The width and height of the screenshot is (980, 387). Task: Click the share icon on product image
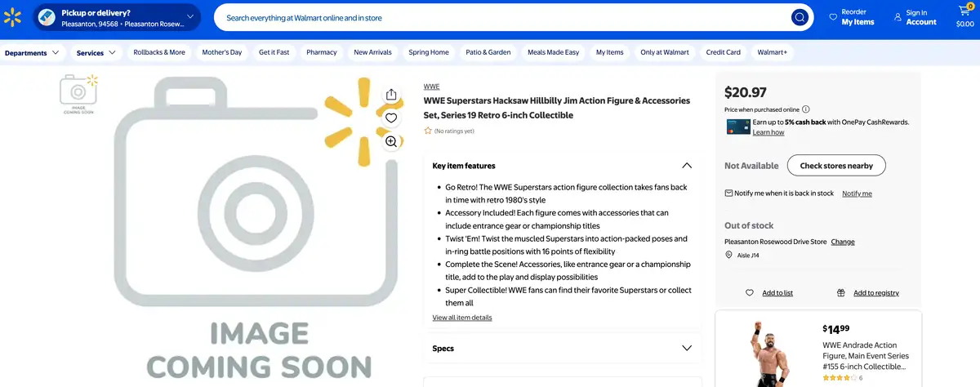(391, 95)
